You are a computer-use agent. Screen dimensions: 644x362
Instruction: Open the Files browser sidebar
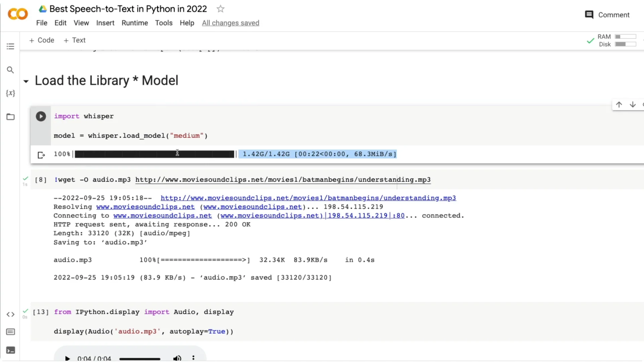pyautogui.click(x=10, y=117)
